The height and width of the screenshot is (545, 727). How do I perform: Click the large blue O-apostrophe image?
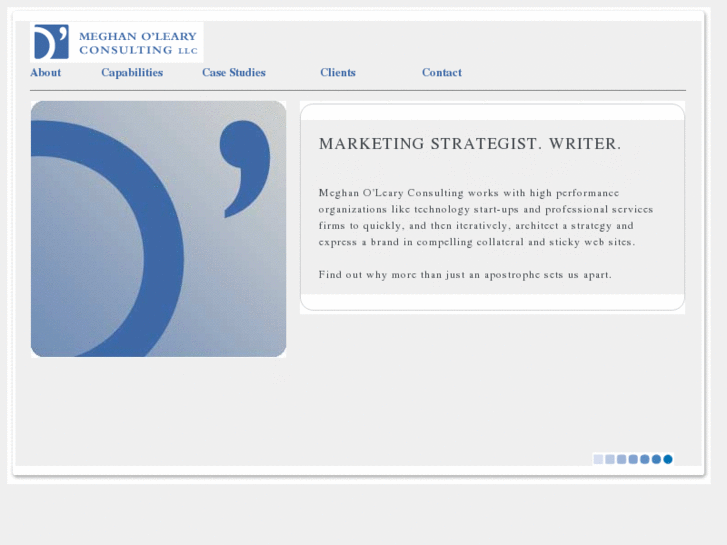tap(159, 229)
